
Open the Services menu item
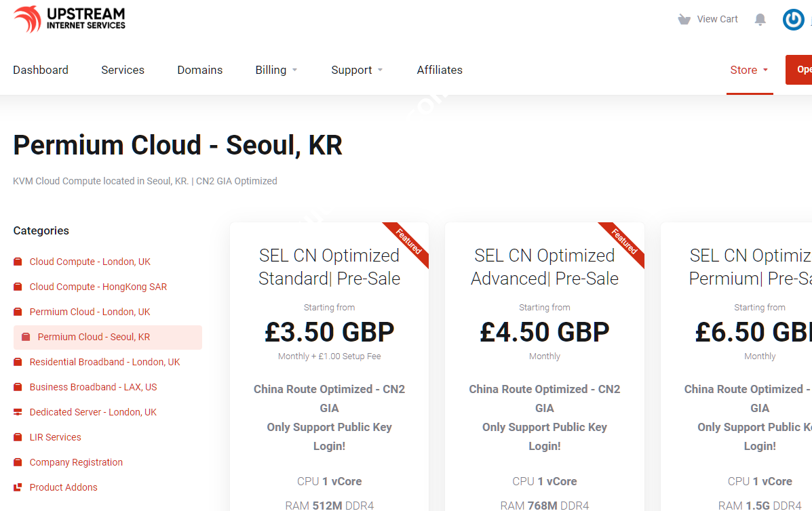[x=123, y=70]
